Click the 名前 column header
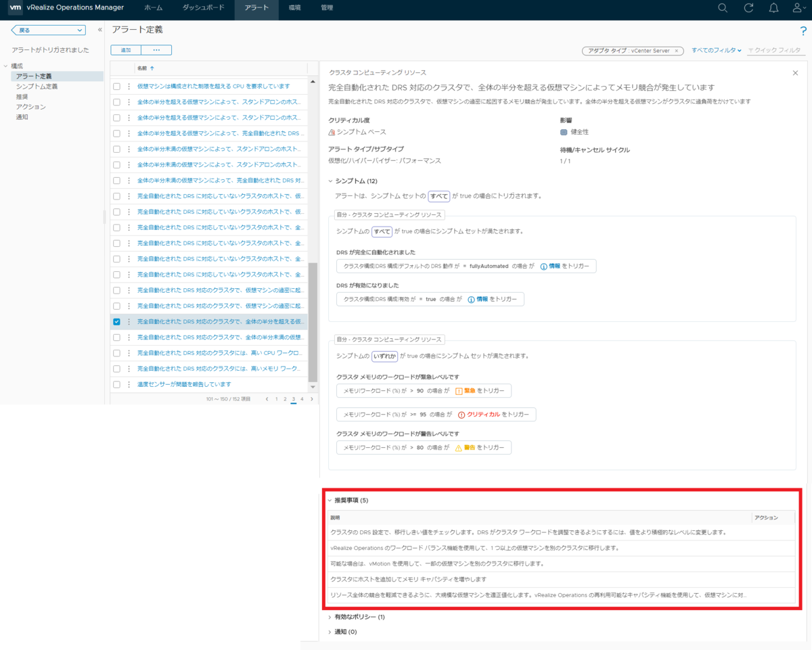This screenshot has width=812, height=650. (x=141, y=68)
